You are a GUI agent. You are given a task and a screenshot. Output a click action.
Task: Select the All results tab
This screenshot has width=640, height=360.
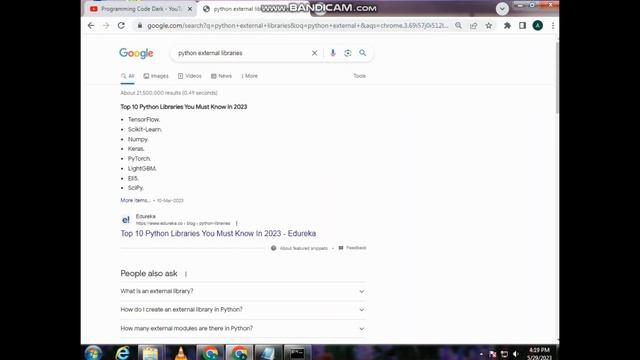(127, 76)
